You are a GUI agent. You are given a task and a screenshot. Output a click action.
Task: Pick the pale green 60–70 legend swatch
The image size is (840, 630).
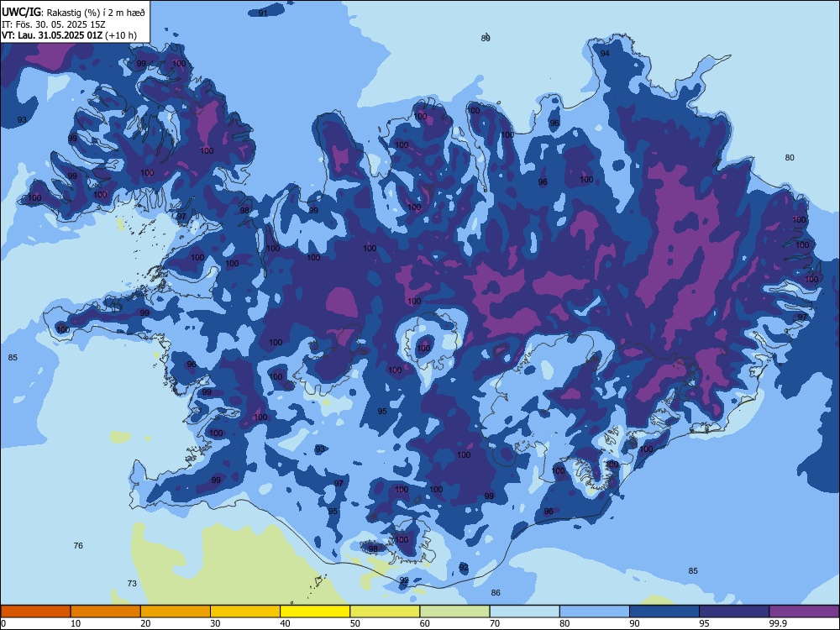click(454, 612)
